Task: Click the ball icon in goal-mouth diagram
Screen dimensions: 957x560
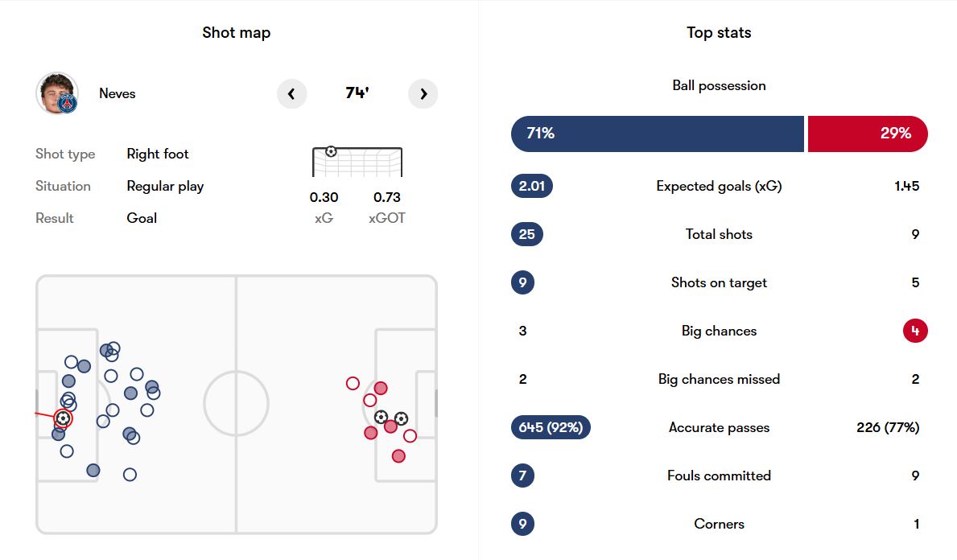Action: pos(331,151)
